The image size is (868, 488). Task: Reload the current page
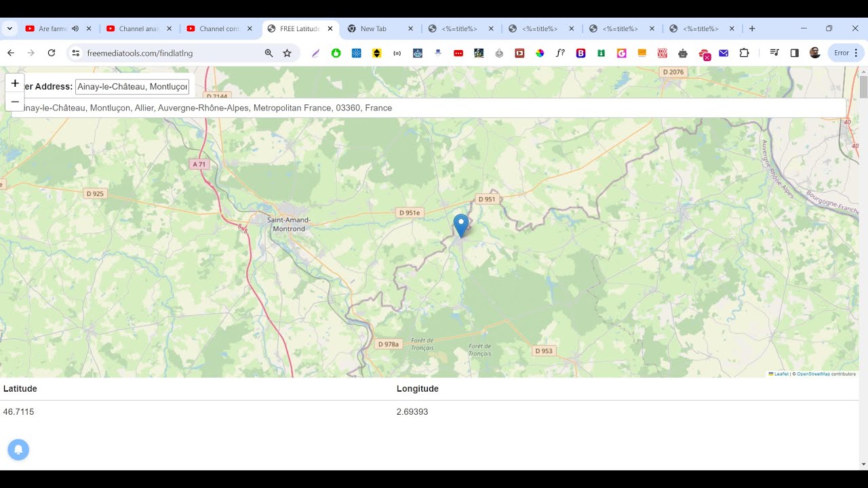point(51,53)
